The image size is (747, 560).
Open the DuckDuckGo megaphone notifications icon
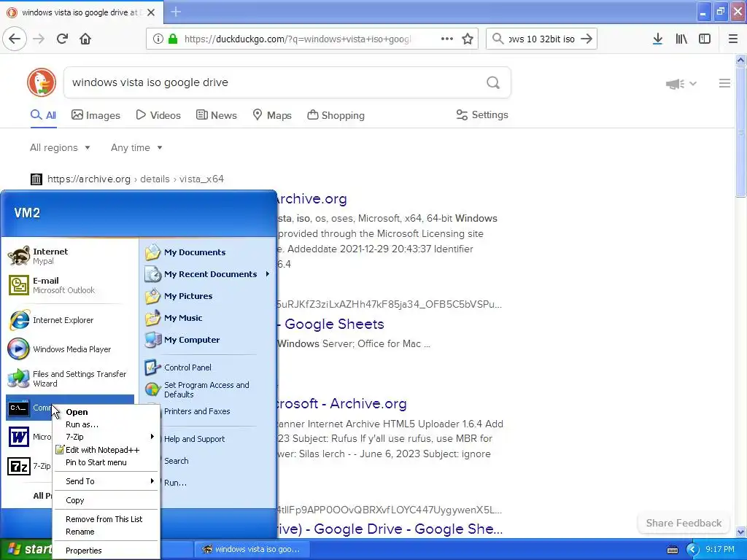coord(675,84)
